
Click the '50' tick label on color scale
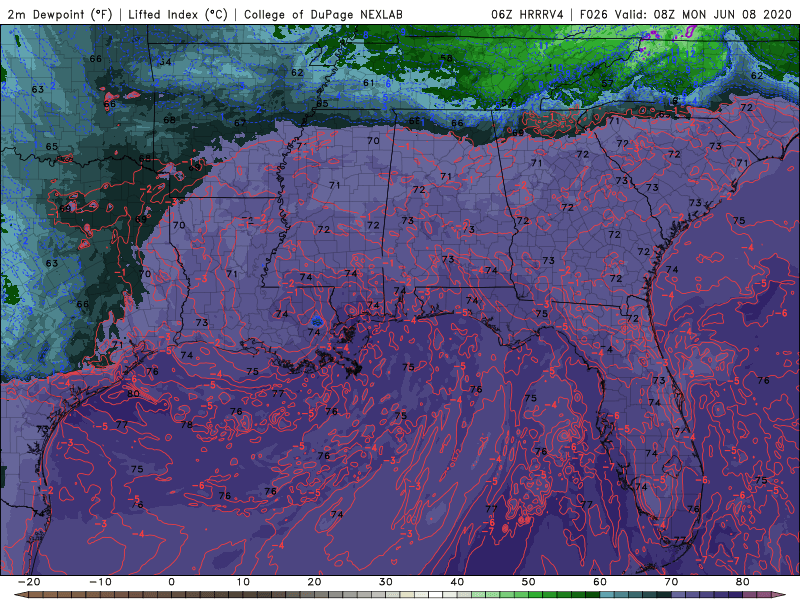529,582
